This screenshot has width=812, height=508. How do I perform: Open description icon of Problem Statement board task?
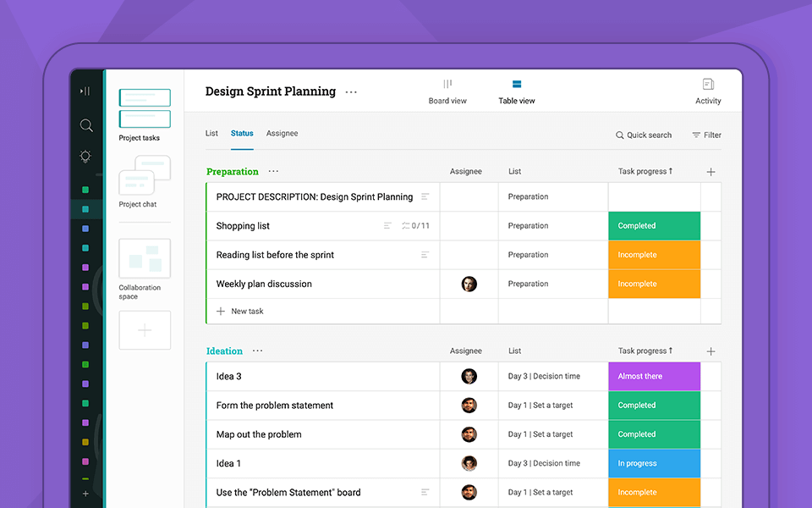425,492
